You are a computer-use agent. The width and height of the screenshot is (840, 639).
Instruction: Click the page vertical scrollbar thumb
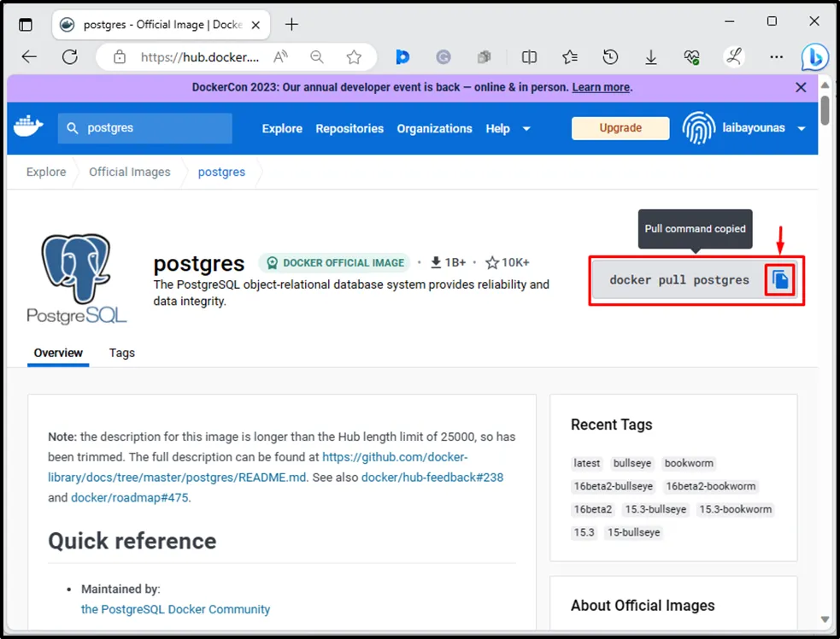(825, 111)
